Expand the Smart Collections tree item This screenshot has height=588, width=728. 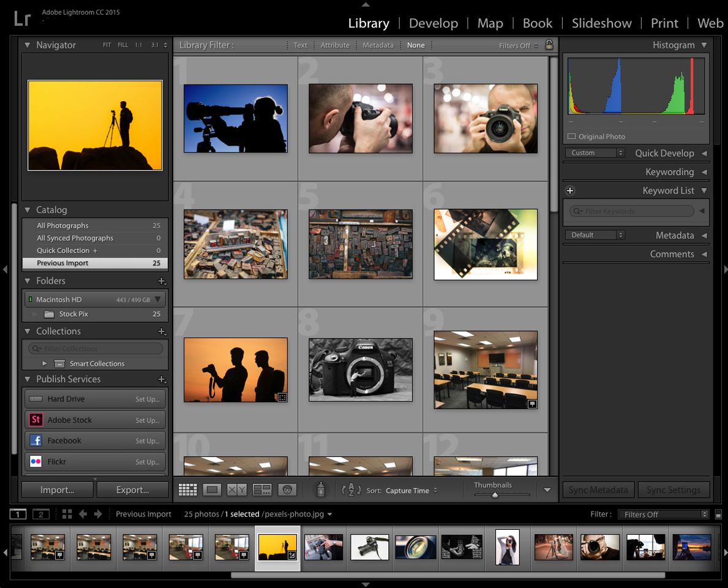45,364
